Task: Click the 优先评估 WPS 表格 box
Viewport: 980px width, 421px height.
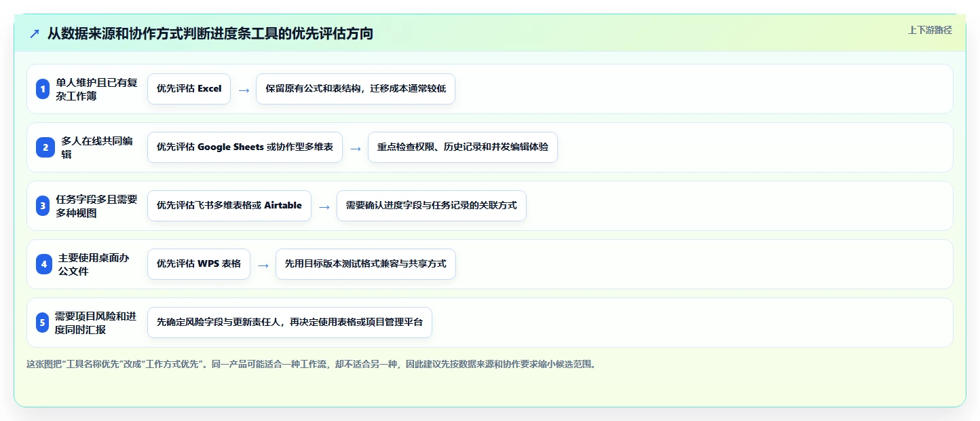Action: (199, 264)
